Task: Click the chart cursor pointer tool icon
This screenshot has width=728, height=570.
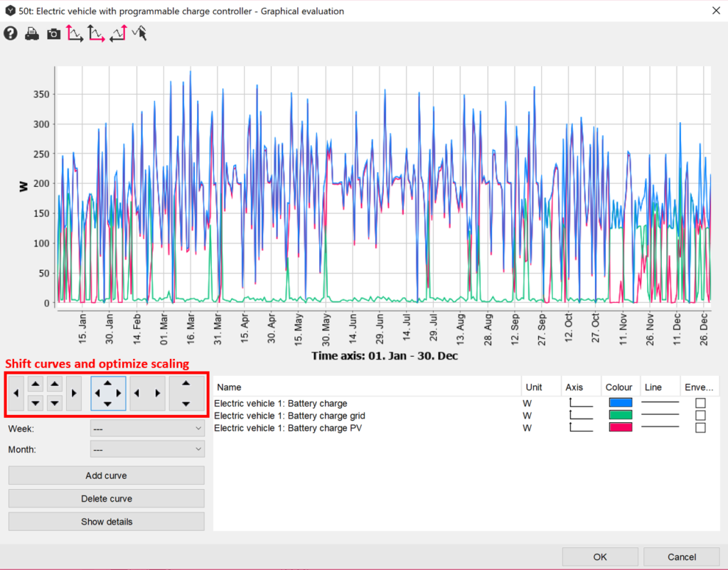Action: coord(139,33)
